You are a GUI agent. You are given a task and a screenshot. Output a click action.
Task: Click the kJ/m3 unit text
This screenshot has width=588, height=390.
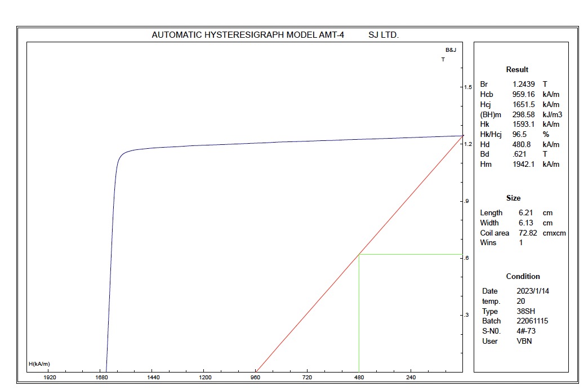coord(553,114)
